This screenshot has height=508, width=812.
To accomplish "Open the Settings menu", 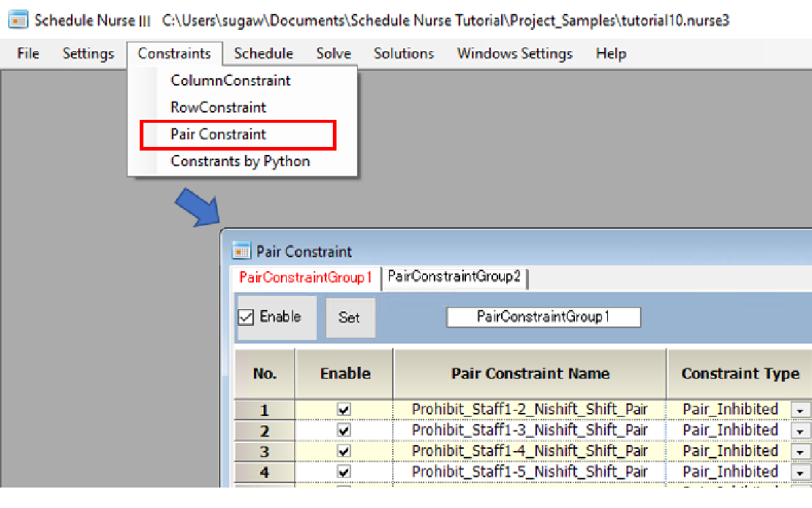I will pos(88,54).
